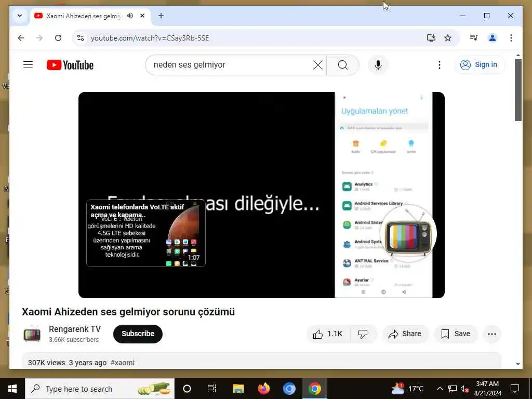Open more actions ellipsis beside Save
Screen dimensions: 532x399
click(x=492, y=334)
